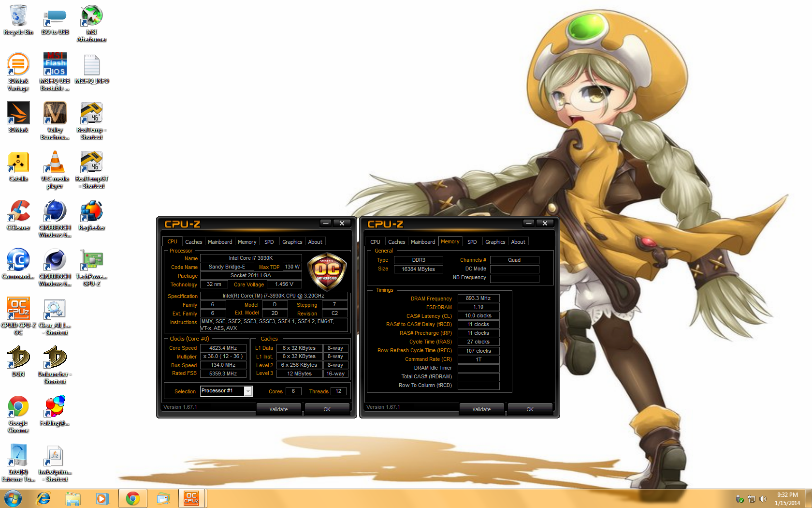Screen dimensions: 812x508
Task: Launch the Catzilla benchmark icon
Action: coord(18,166)
